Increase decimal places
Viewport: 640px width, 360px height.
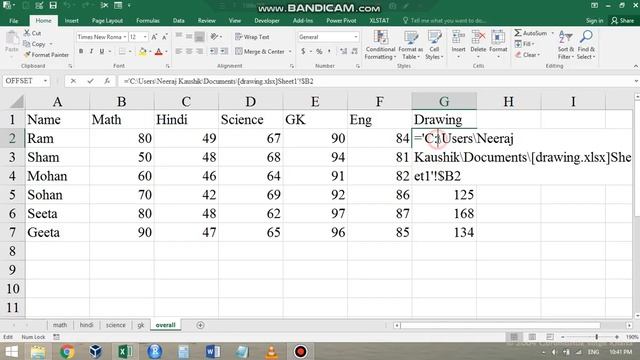click(x=343, y=51)
